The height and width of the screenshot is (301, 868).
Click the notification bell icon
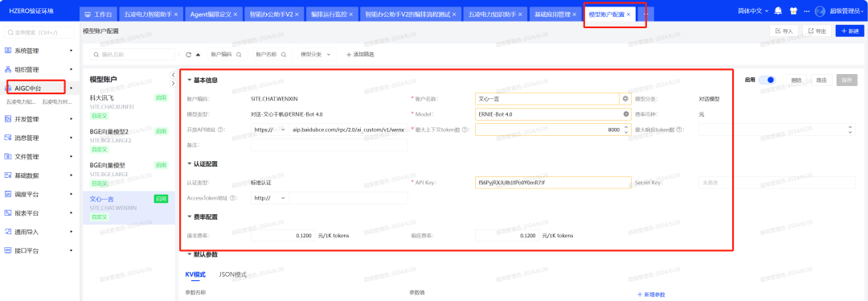tap(778, 11)
